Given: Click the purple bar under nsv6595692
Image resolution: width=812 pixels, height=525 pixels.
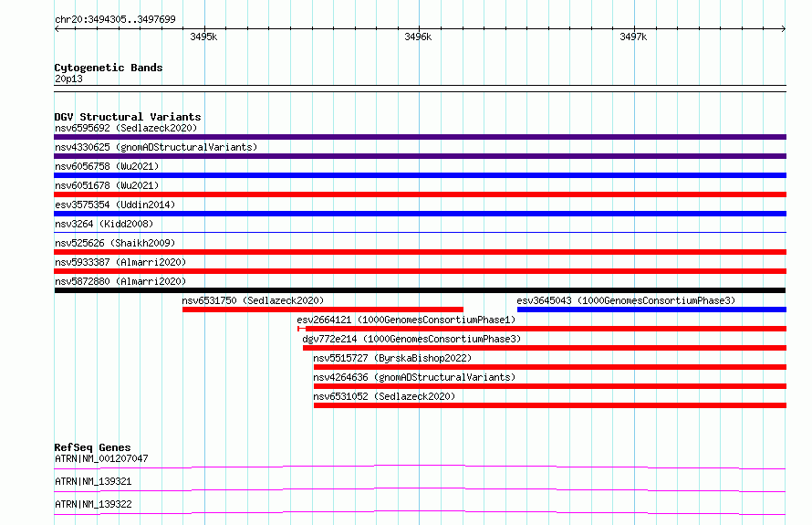Looking at the screenshot, I should (420, 137).
